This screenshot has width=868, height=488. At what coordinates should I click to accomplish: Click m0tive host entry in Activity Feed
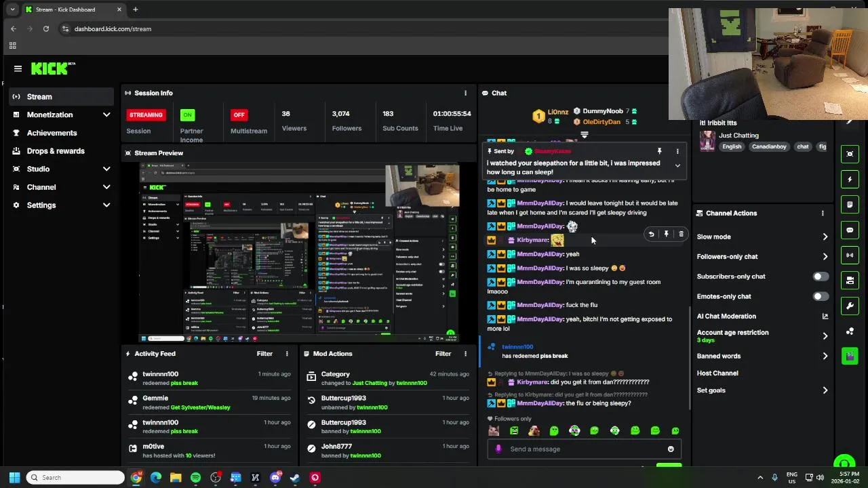[210, 451]
